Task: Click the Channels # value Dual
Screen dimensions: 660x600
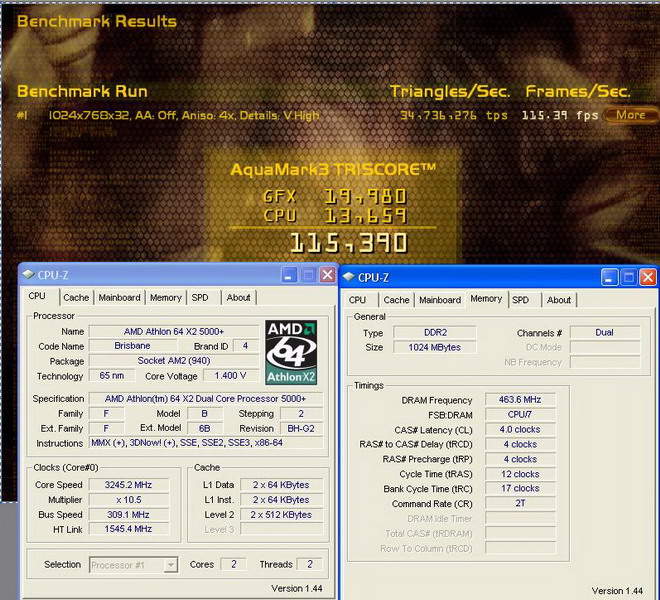Action: point(605,332)
